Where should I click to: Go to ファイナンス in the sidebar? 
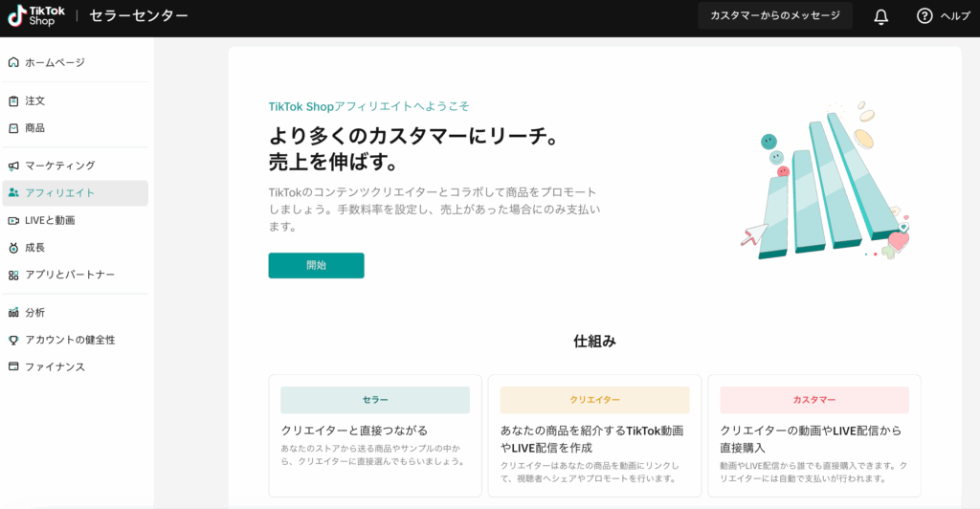pos(55,367)
